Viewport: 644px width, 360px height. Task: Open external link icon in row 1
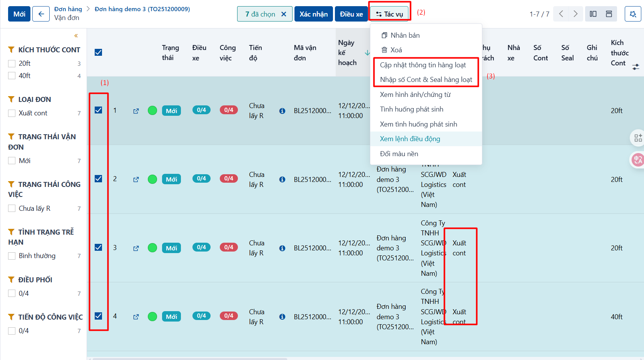tap(136, 111)
